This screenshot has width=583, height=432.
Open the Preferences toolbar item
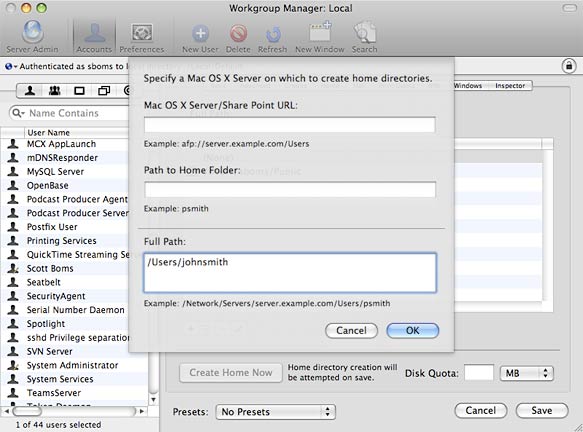pyautogui.click(x=142, y=36)
